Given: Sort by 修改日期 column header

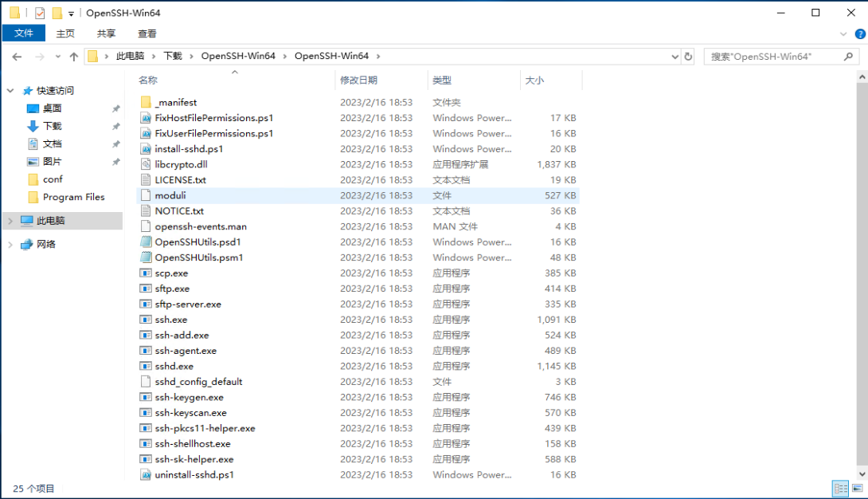Looking at the screenshot, I should click(358, 81).
